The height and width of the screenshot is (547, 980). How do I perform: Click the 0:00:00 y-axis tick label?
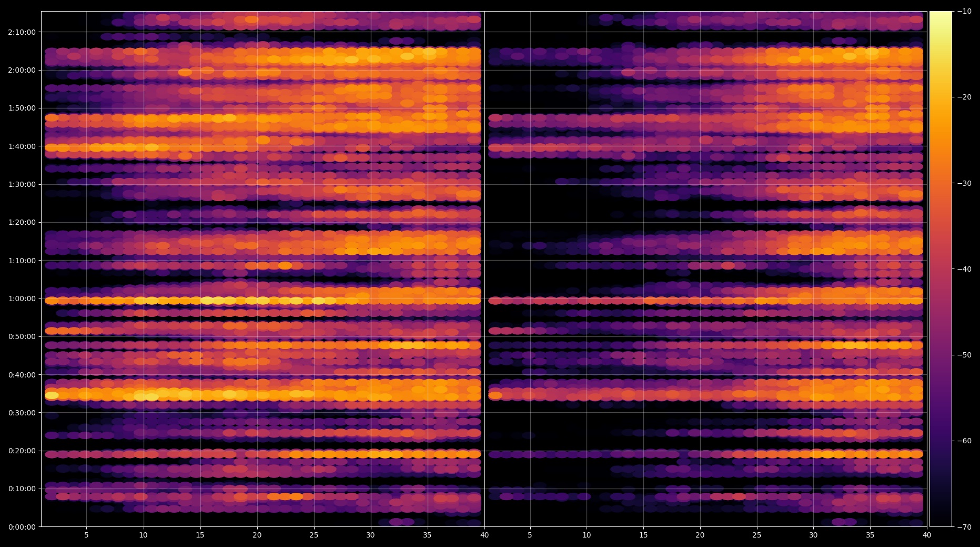coord(22,527)
